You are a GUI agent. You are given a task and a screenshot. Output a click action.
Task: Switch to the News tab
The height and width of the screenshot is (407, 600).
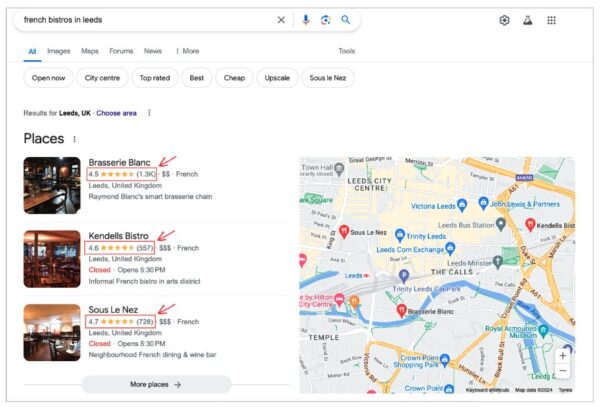153,51
